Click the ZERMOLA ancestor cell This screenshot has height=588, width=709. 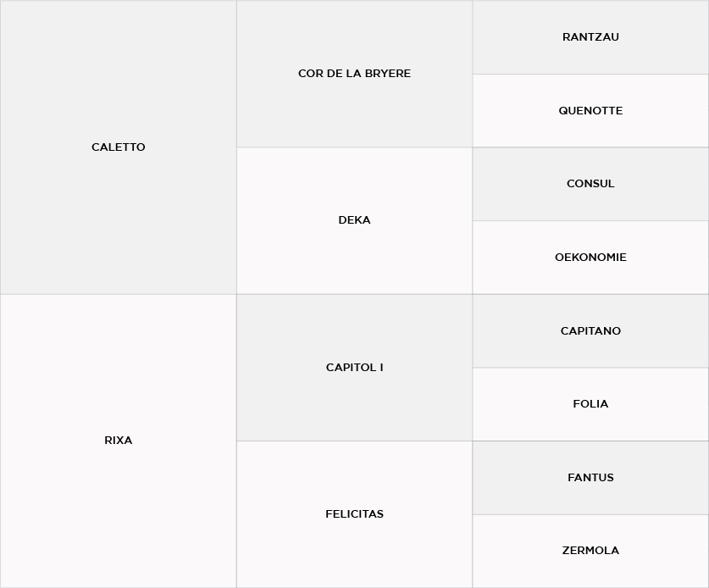(x=590, y=551)
